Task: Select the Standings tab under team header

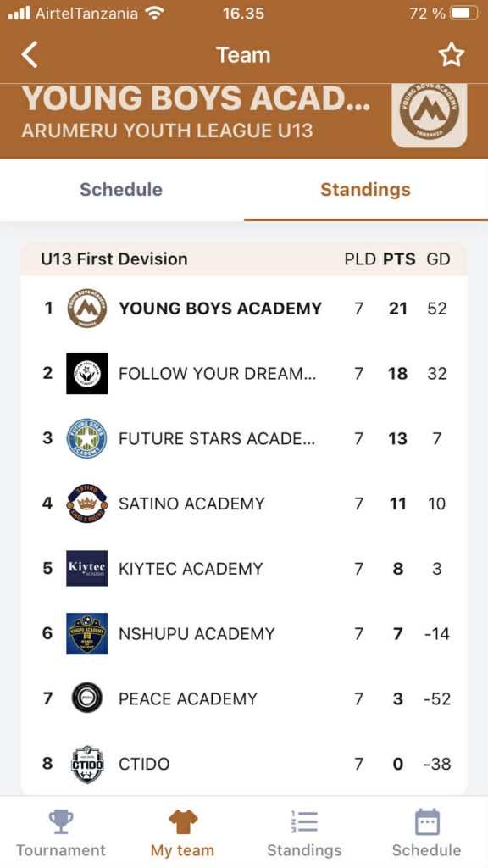Action: tap(366, 190)
